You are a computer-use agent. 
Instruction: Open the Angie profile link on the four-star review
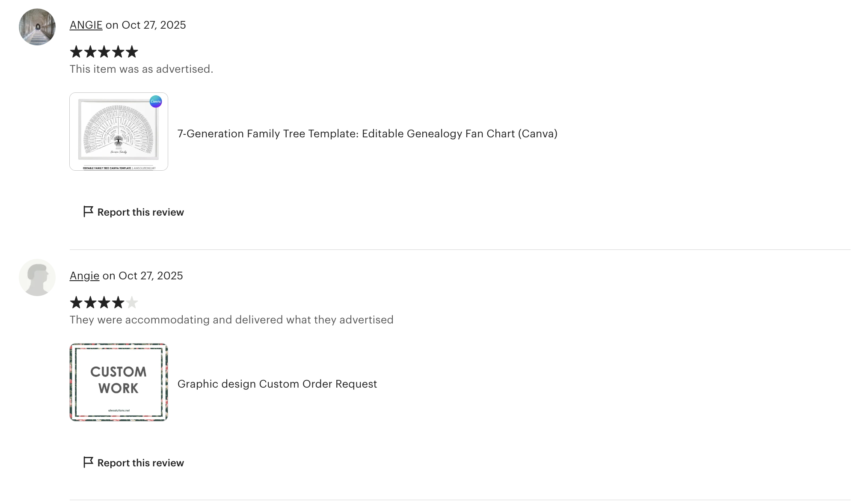coord(84,276)
